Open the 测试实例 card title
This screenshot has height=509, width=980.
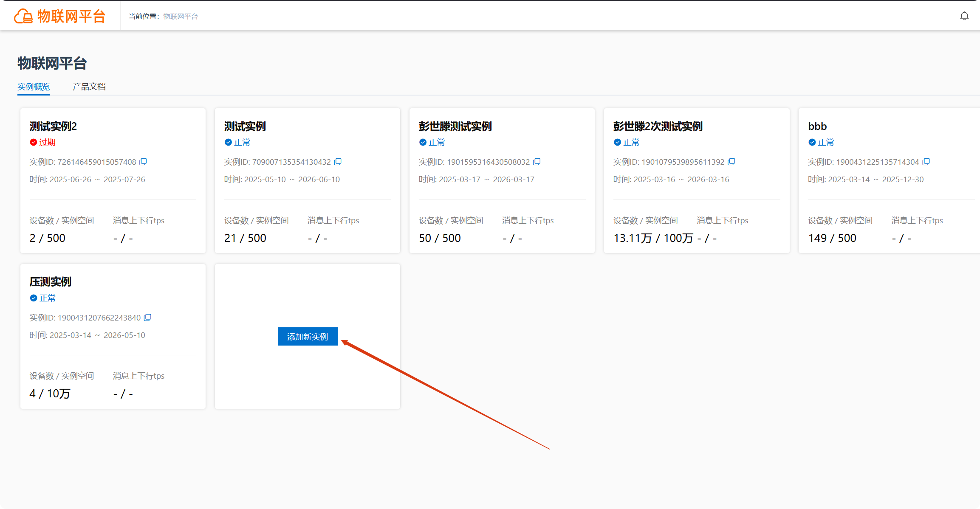pyautogui.click(x=245, y=126)
